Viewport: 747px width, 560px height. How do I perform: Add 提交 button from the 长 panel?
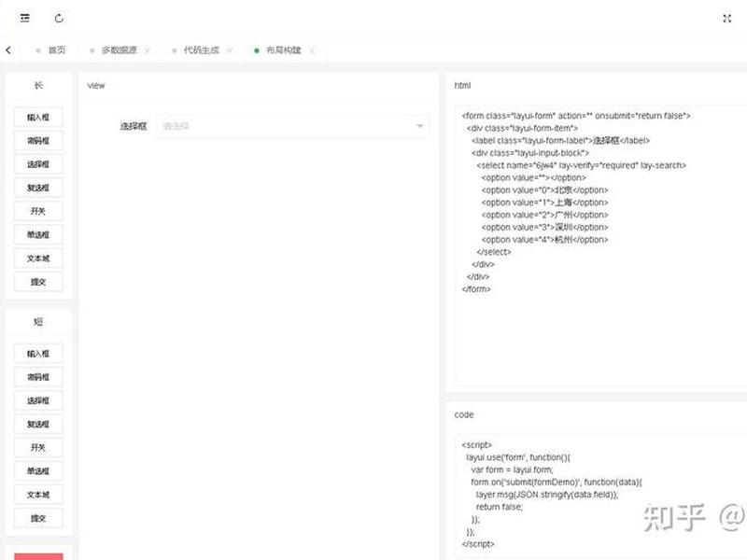click(38, 282)
